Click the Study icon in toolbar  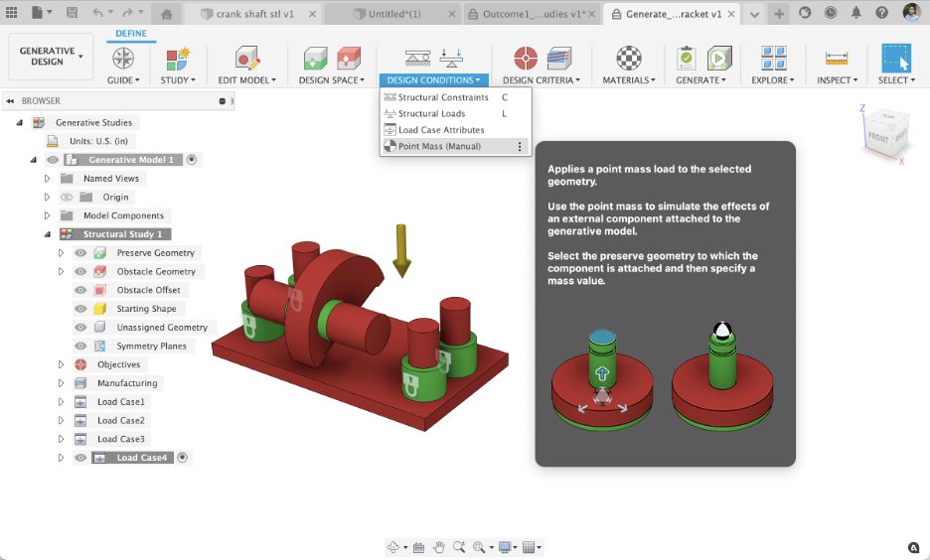point(177,58)
